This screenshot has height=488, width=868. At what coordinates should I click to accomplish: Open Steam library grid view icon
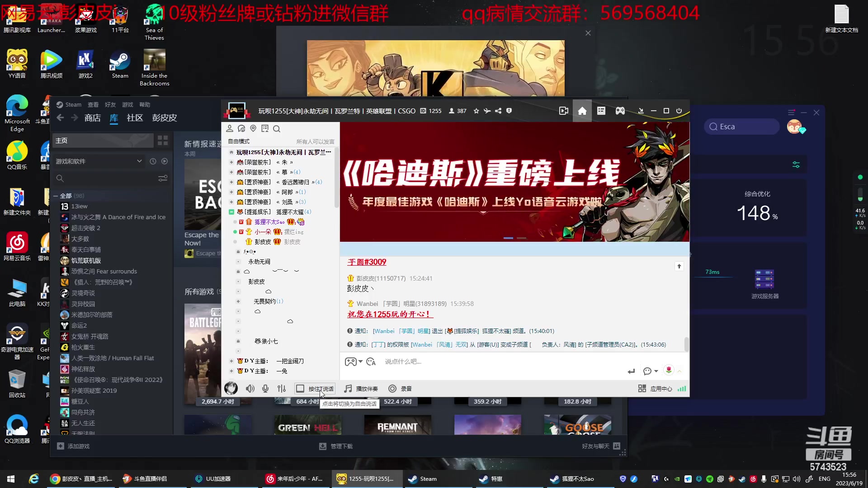163,141
